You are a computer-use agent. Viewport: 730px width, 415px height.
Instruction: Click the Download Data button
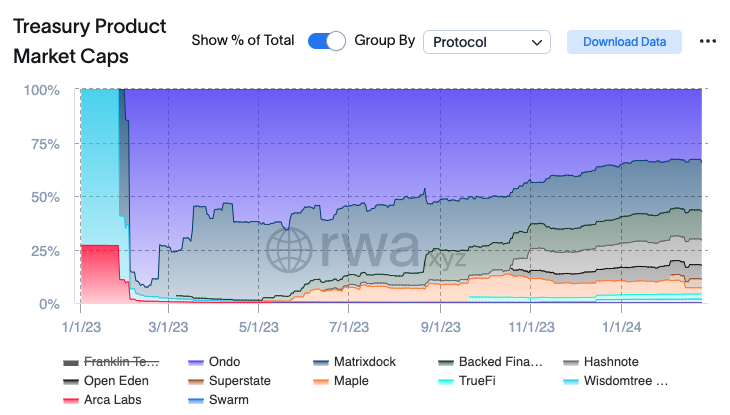(624, 42)
